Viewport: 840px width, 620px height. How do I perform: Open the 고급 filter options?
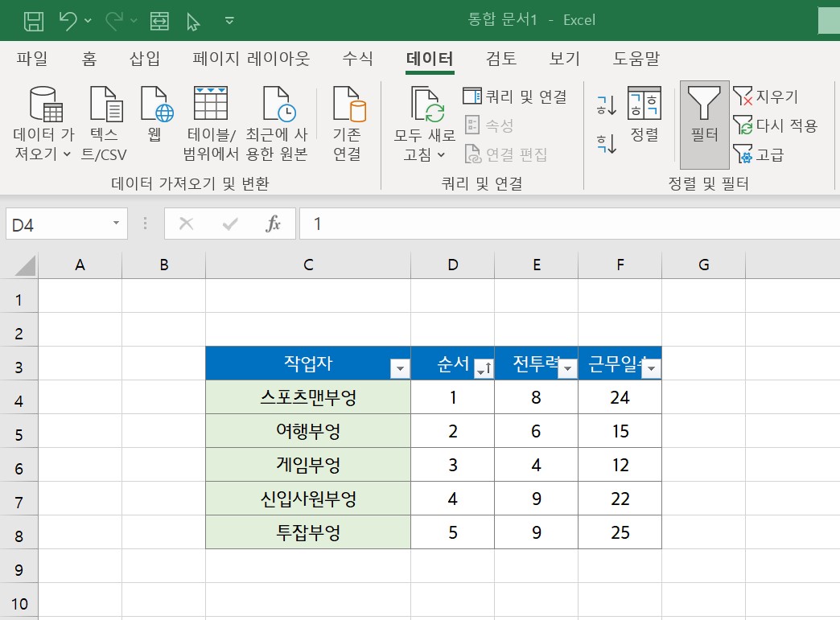click(759, 154)
